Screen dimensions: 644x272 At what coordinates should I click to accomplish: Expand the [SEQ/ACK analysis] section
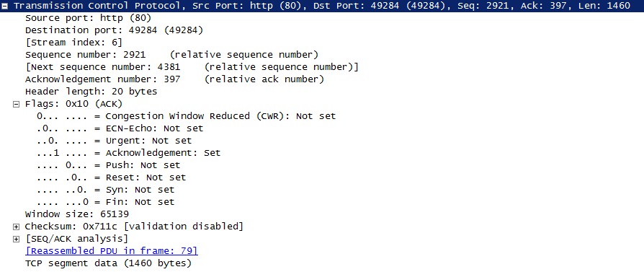[x=16, y=239]
